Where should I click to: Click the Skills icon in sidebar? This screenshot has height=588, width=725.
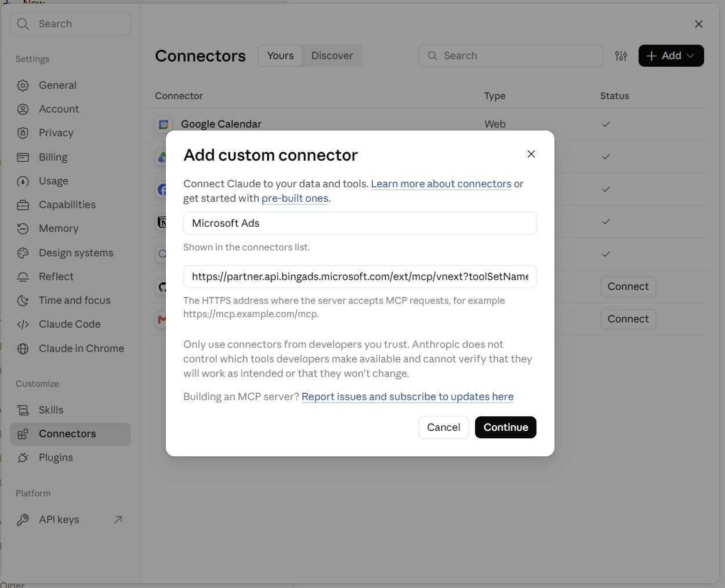click(23, 410)
